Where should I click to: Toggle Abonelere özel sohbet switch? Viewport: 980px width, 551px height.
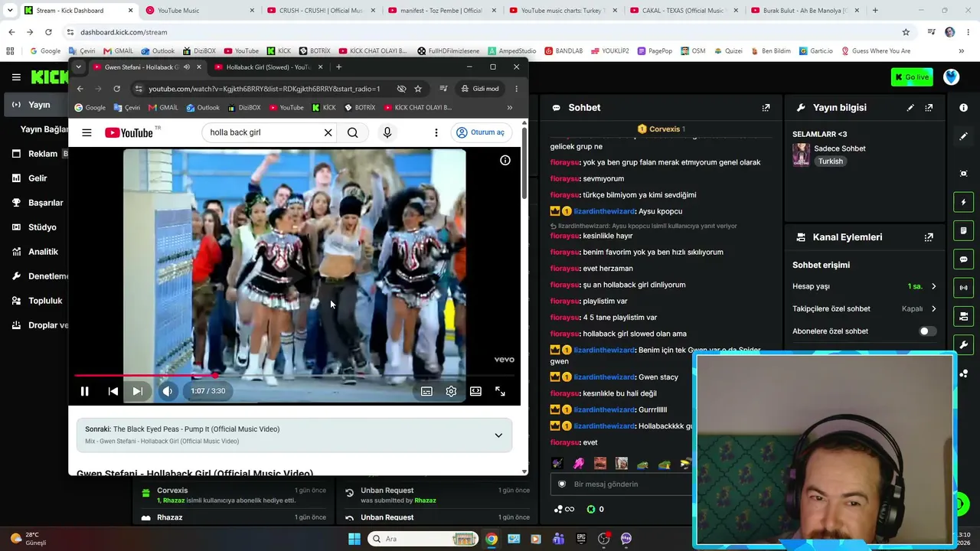[926, 331]
